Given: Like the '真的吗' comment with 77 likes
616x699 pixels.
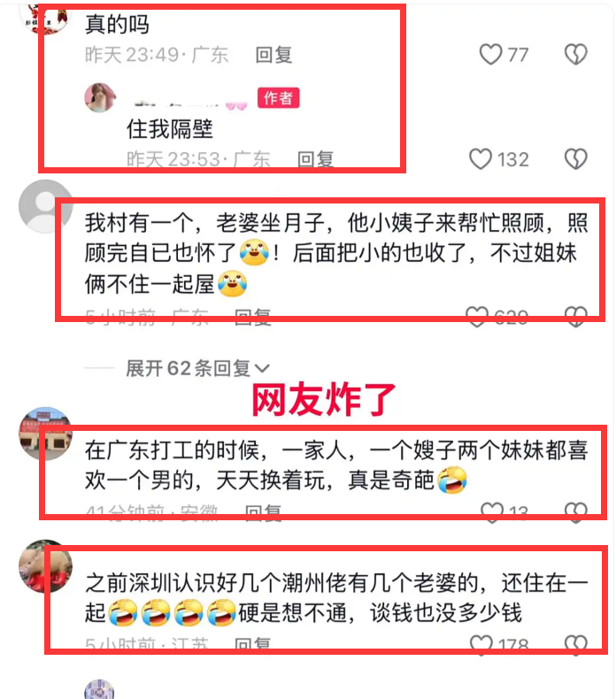Looking at the screenshot, I should (490, 54).
